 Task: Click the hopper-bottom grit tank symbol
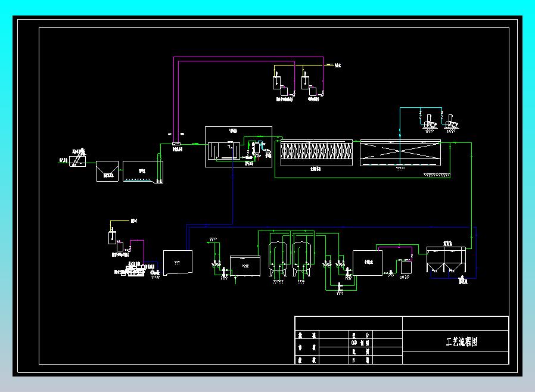[x=107, y=171]
